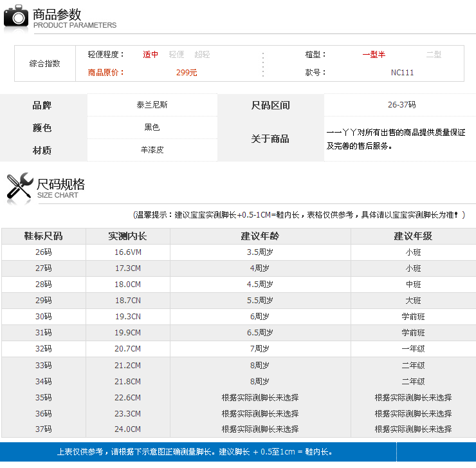Click the 30码 size cell
The image size is (476, 468).
pyautogui.click(x=43, y=317)
